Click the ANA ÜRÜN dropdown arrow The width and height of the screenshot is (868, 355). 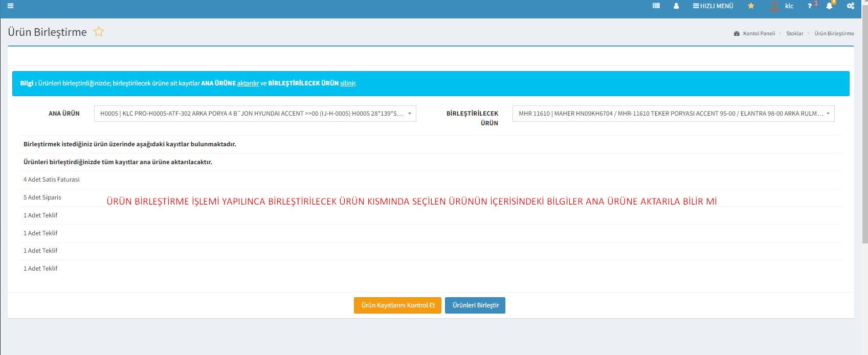409,114
